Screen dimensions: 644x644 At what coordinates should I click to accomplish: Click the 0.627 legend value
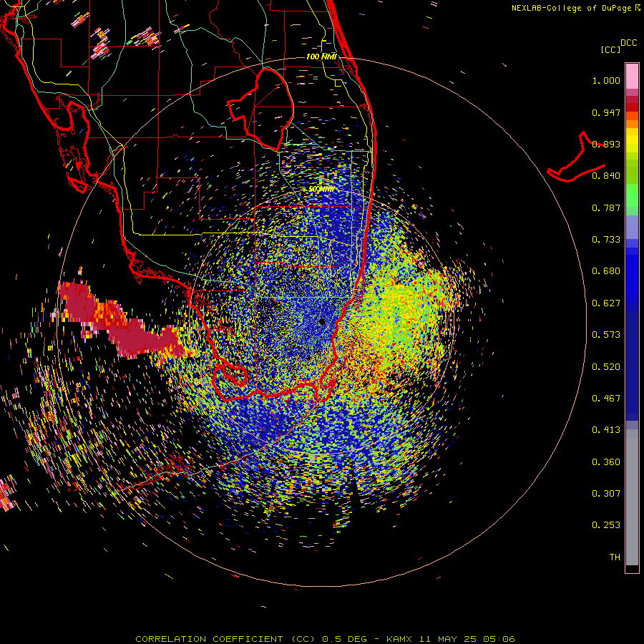tap(606, 303)
